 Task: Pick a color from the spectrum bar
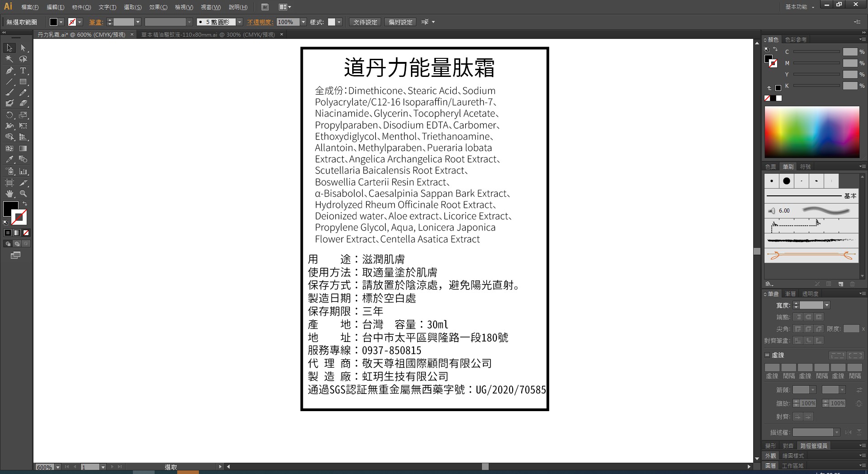[x=811, y=132]
